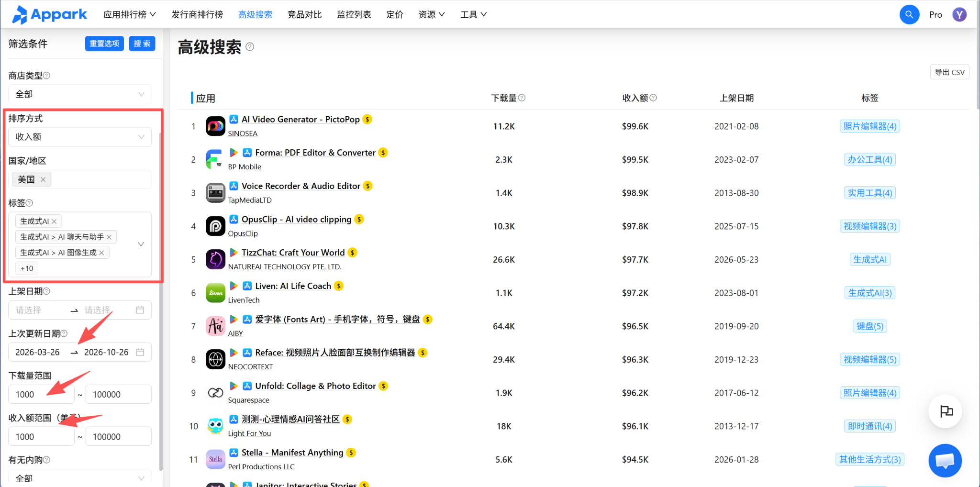This screenshot has height=487, width=980.
Task: Remove the AI 聊天与助手 tag
Action: click(x=109, y=237)
